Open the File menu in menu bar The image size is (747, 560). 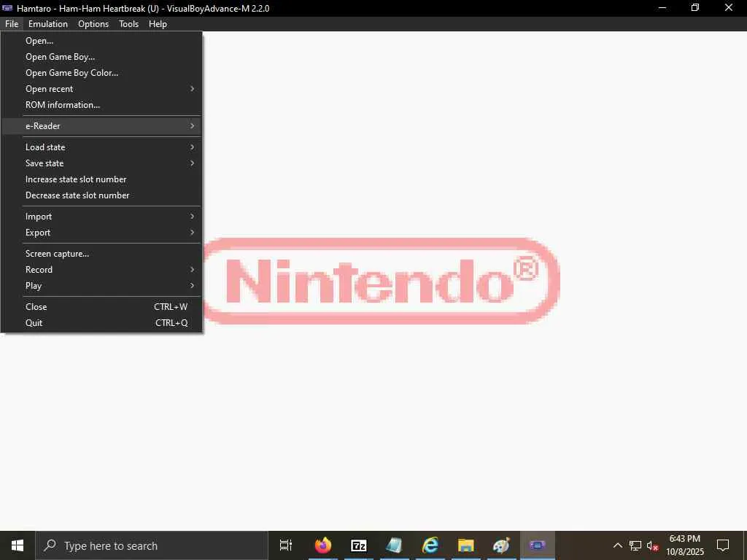tap(12, 24)
